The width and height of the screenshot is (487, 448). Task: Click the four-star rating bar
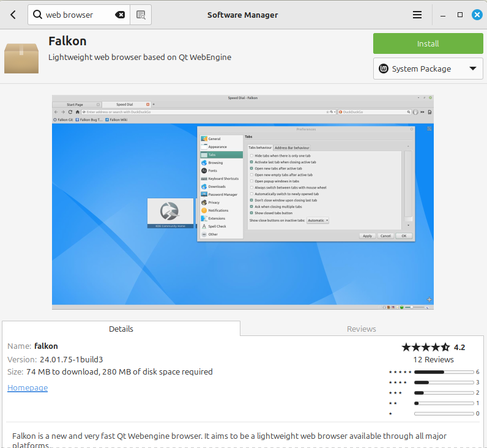point(444,382)
